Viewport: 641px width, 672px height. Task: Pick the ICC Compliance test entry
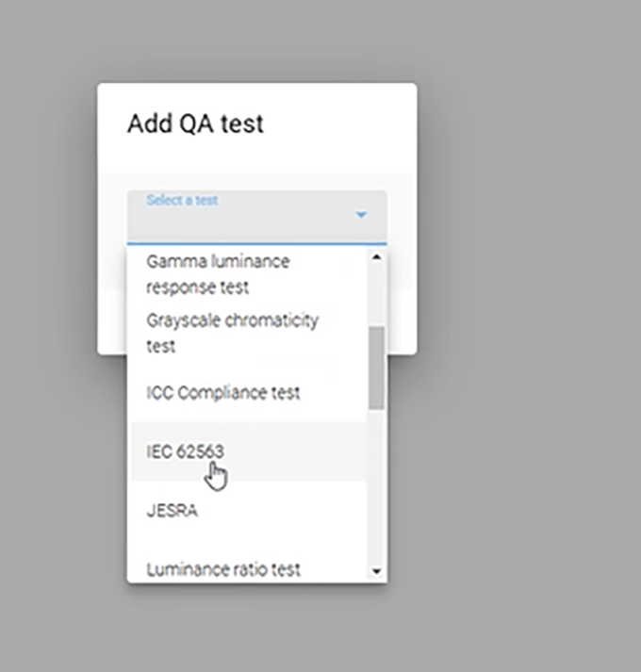222,392
